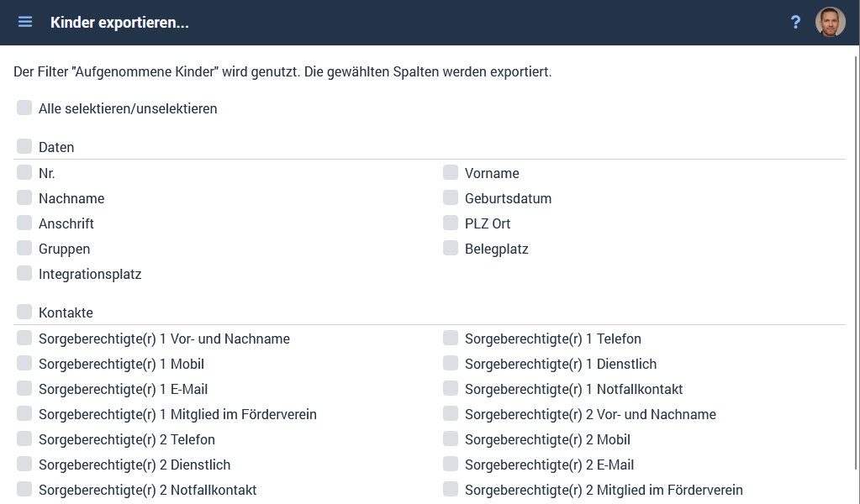860x504 pixels.
Task: Enable the Nr. column checkbox
Action: pyautogui.click(x=24, y=172)
